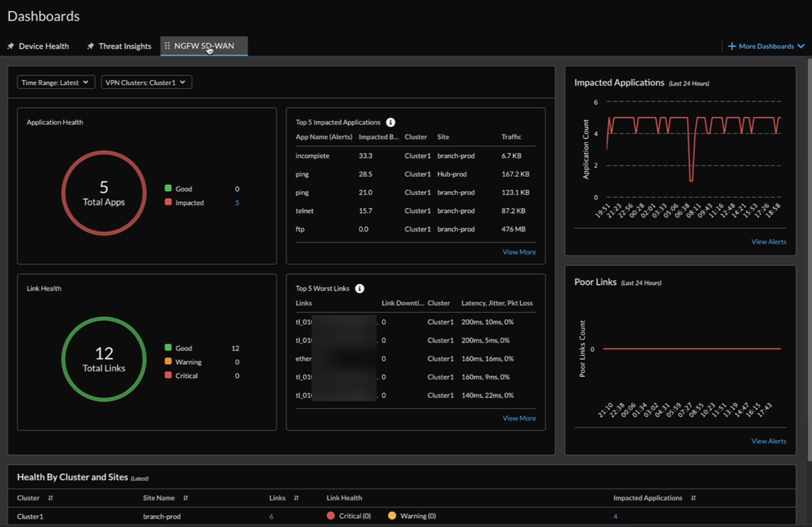Open info icon for Top 5 Worst Links
This screenshot has height=527, width=812.
[x=359, y=289]
